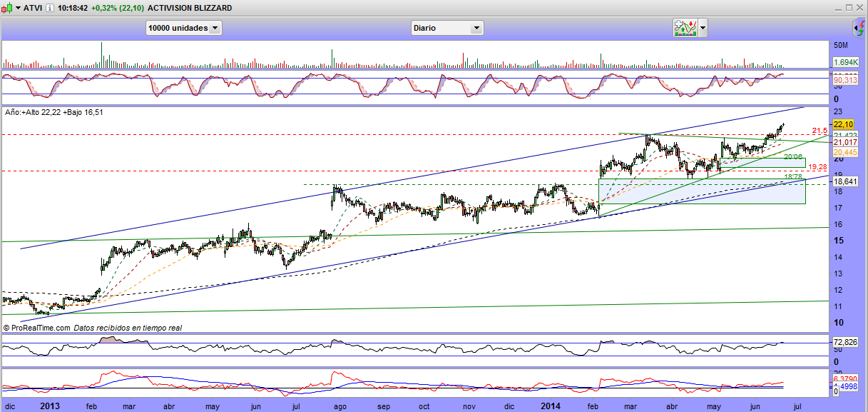Click the 6,3790 red indicator value label
The width and height of the screenshot is (868, 412).
tap(845, 379)
